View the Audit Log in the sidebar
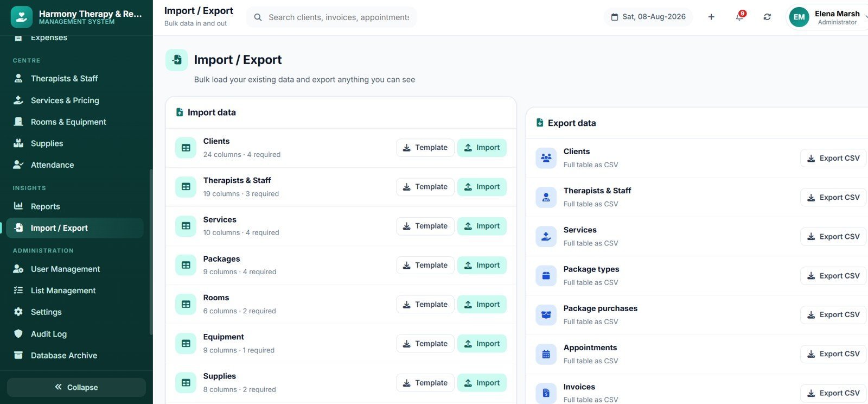This screenshot has width=868, height=404. tap(75, 334)
